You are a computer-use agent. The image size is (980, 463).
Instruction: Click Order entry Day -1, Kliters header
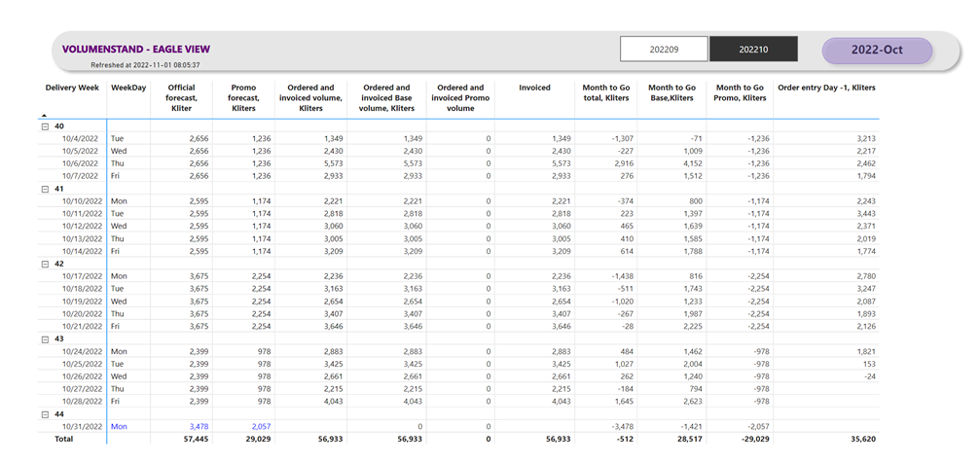826,89
